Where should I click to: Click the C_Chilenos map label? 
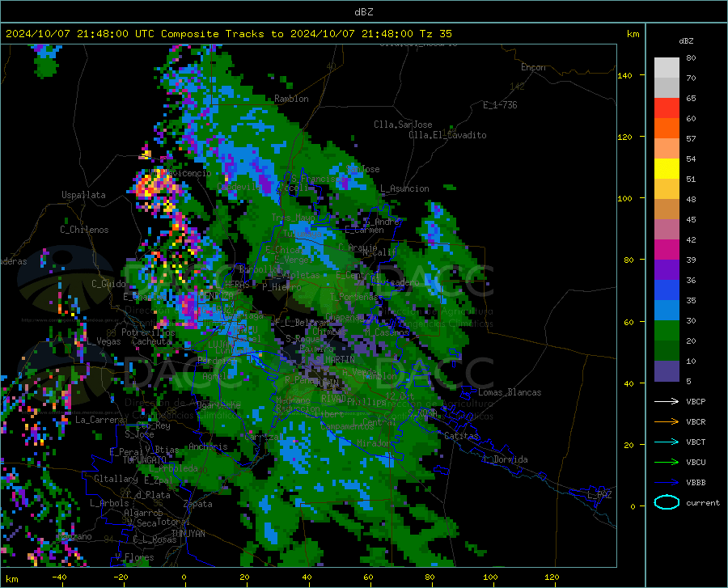(x=84, y=230)
